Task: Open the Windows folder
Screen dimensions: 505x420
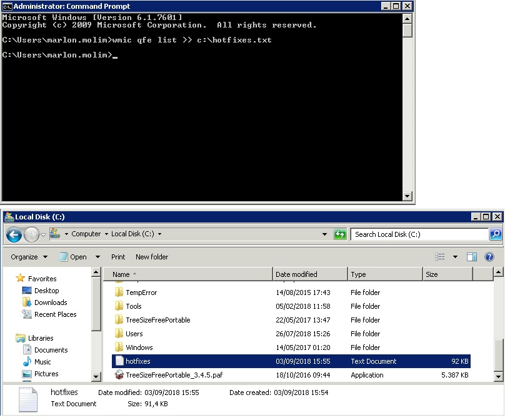Action: pos(140,347)
